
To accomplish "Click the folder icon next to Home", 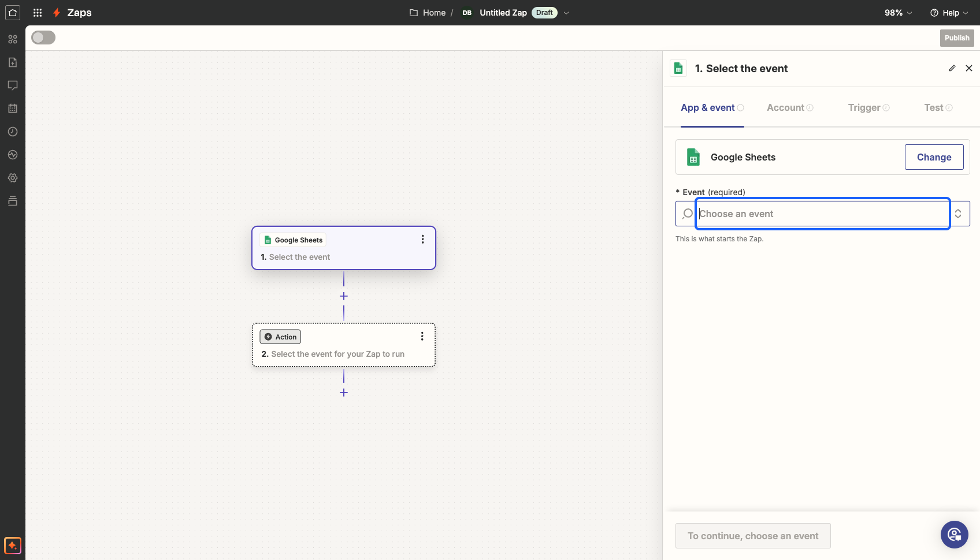I will pos(414,13).
